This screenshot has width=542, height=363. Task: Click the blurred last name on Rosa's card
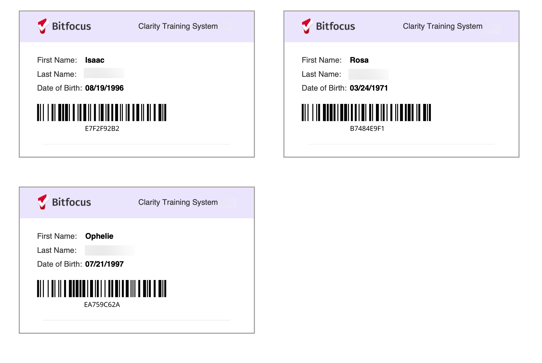[x=368, y=74]
